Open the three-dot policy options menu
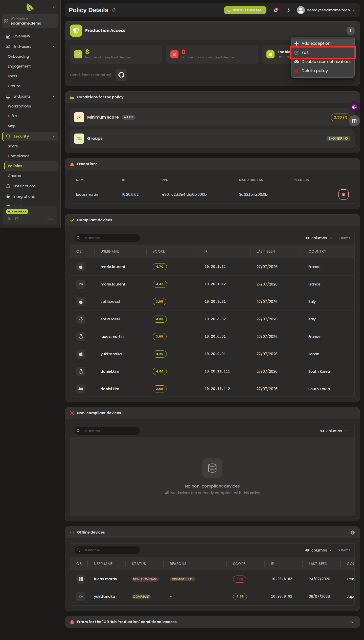364x640 pixels. (350, 31)
